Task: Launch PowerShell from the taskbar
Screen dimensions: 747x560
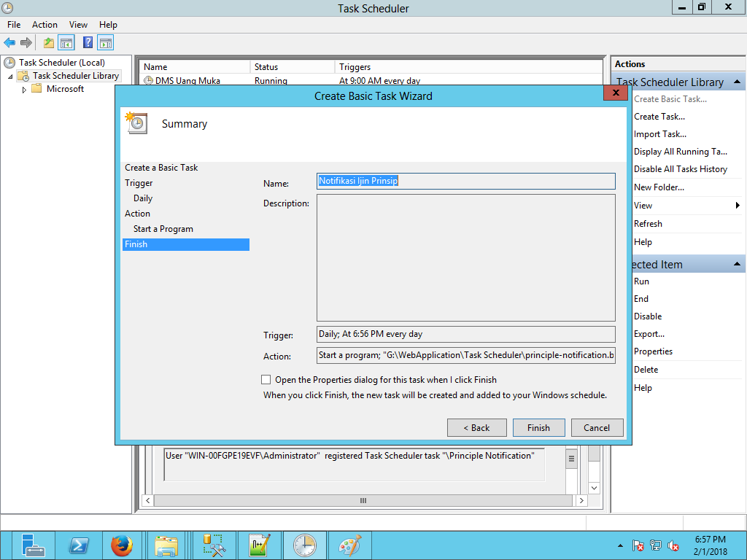Action: coord(79,545)
